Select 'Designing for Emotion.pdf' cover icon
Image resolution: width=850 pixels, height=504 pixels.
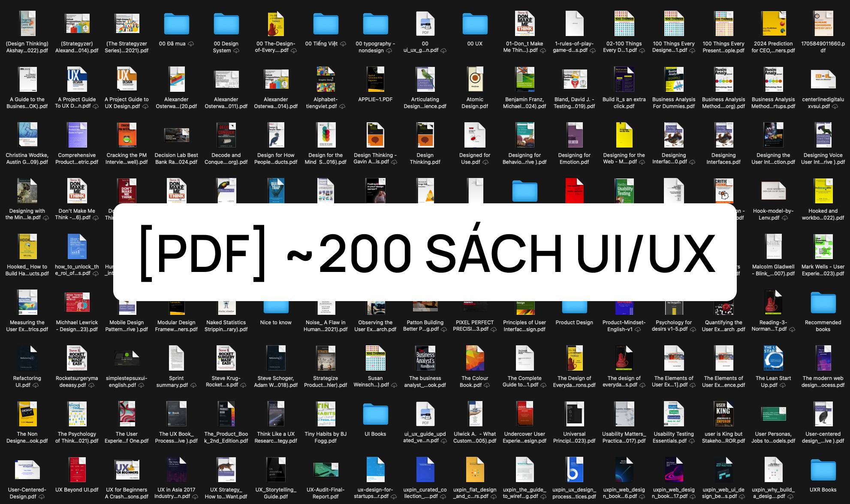[575, 135]
